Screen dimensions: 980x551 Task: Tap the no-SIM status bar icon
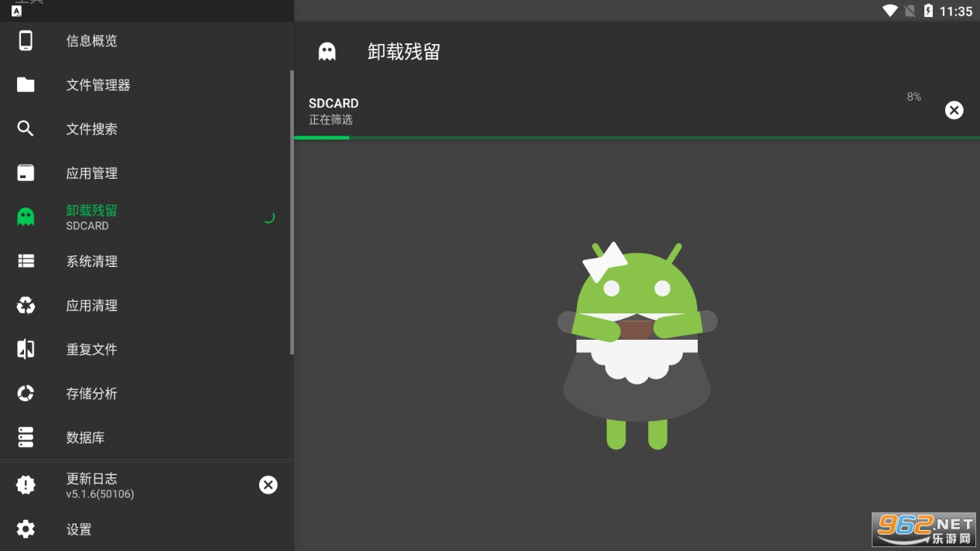click(910, 11)
